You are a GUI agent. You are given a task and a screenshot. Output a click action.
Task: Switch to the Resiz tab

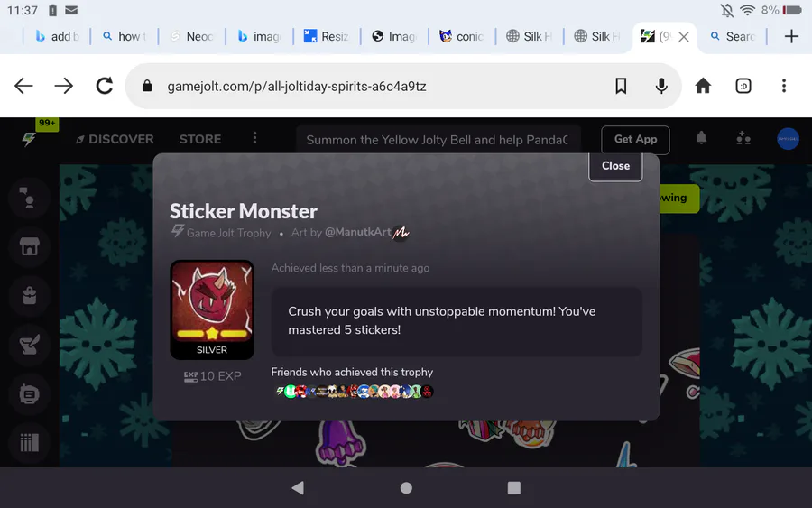click(327, 36)
